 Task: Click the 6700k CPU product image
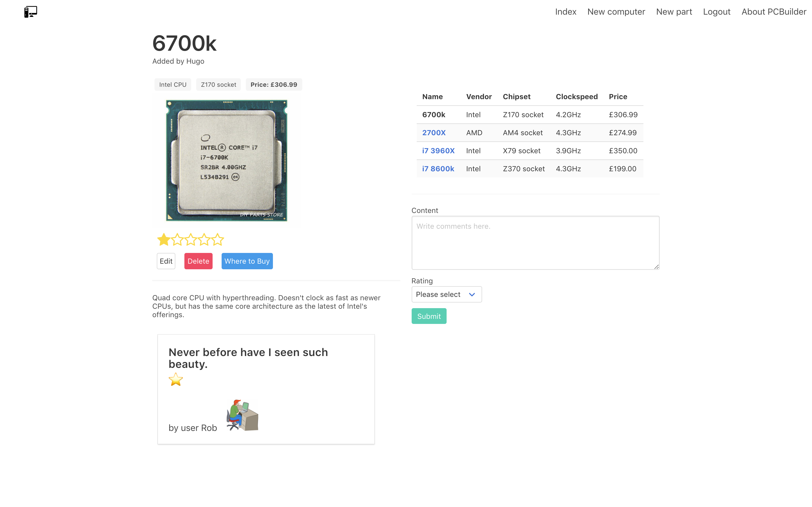(x=226, y=161)
